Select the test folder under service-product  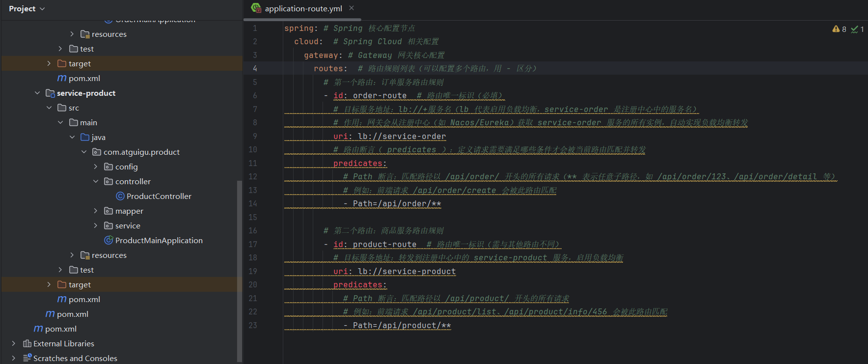click(87, 270)
